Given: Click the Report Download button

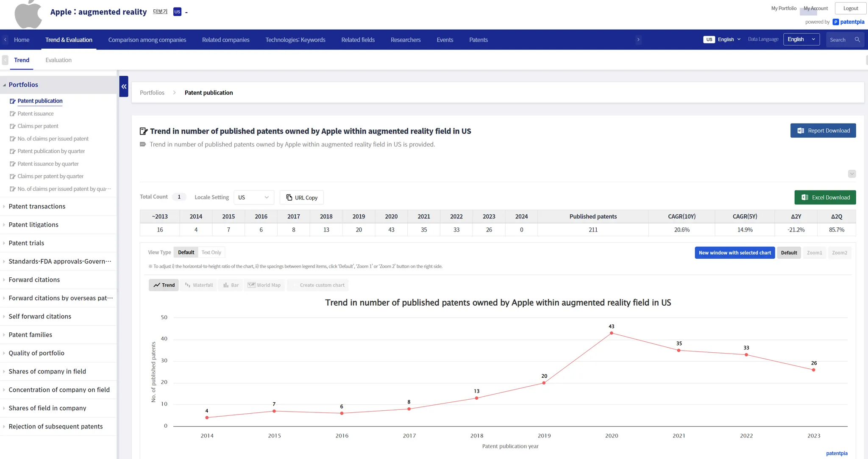Looking at the screenshot, I should 823,130.
